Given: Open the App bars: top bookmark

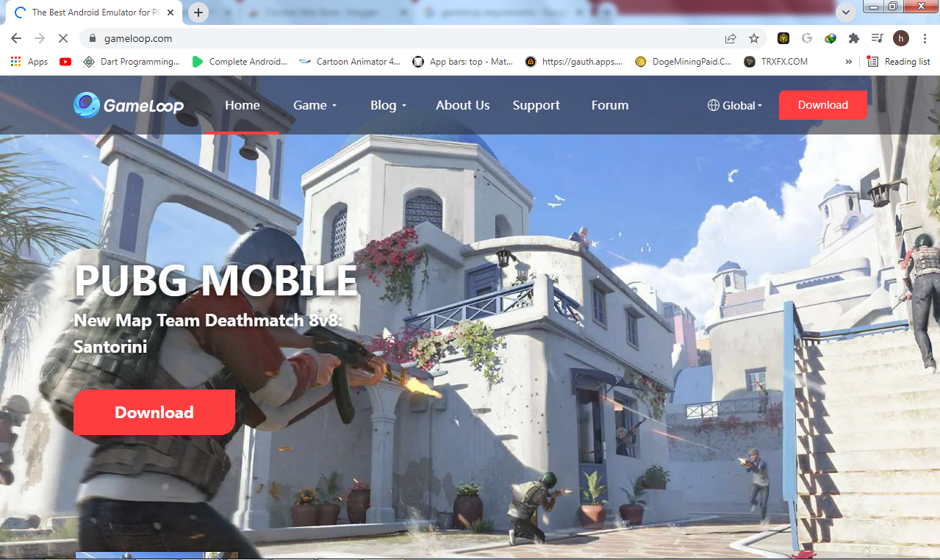Looking at the screenshot, I should (x=462, y=62).
